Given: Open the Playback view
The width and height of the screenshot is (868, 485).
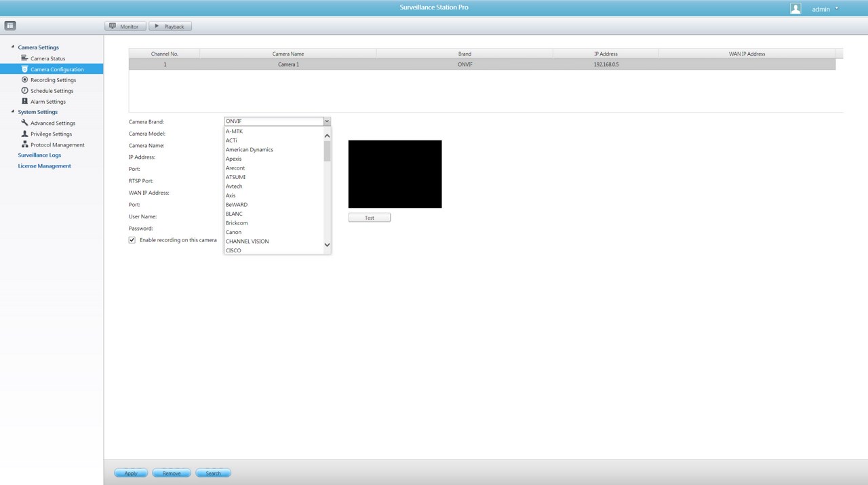Looking at the screenshot, I should coord(170,26).
